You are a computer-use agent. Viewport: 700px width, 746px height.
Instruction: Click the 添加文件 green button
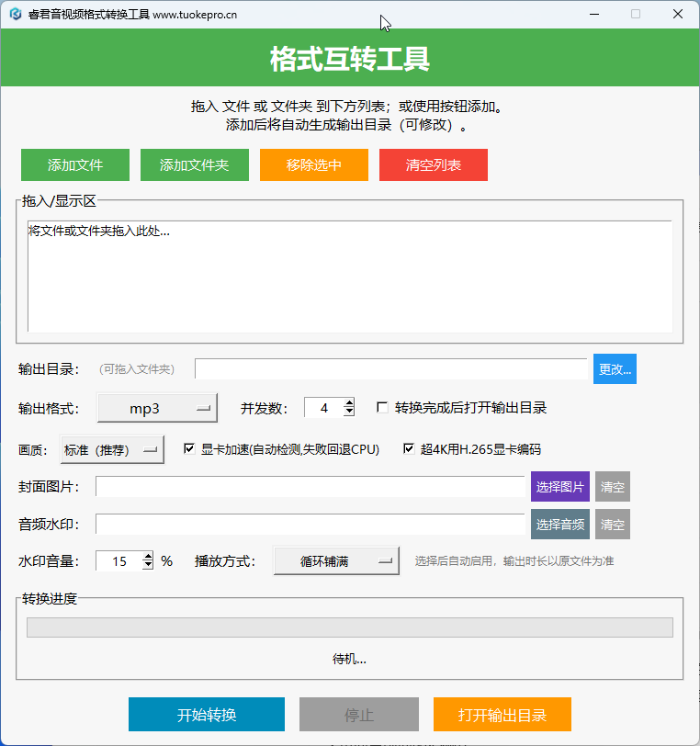[75, 165]
